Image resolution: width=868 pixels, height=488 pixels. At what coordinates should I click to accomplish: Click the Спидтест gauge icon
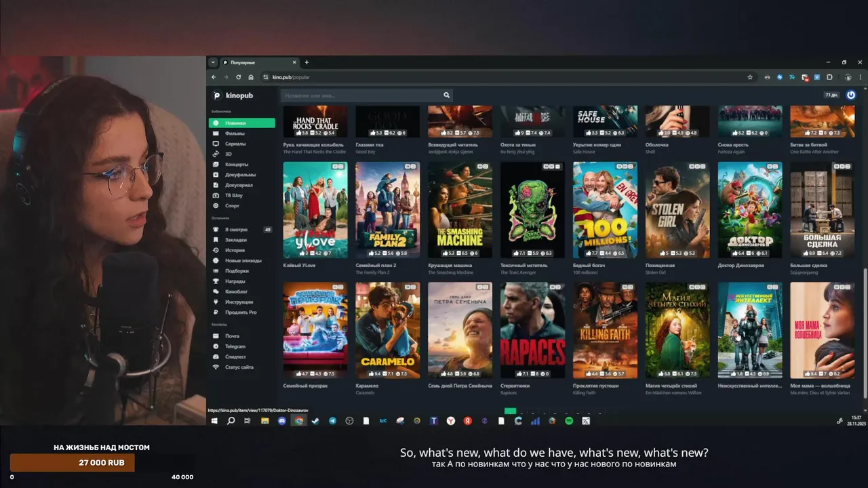coord(216,357)
